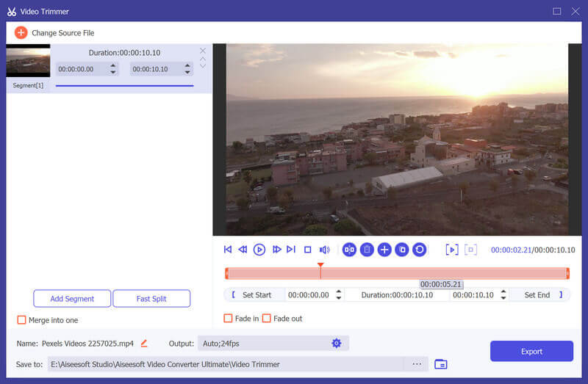Click the Add Segment button
The image size is (588, 384).
(72, 299)
